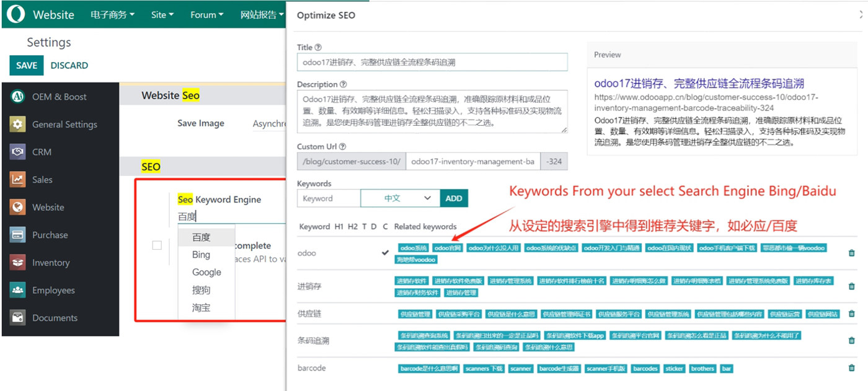
Task: Select the Documents icon in sidebar
Action: [x=18, y=317]
